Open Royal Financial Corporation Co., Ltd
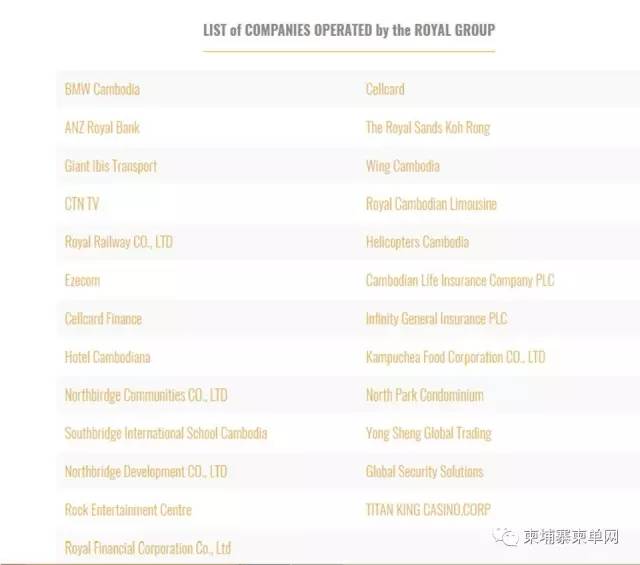Viewport: 640px width, 565px height. tap(148, 548)
